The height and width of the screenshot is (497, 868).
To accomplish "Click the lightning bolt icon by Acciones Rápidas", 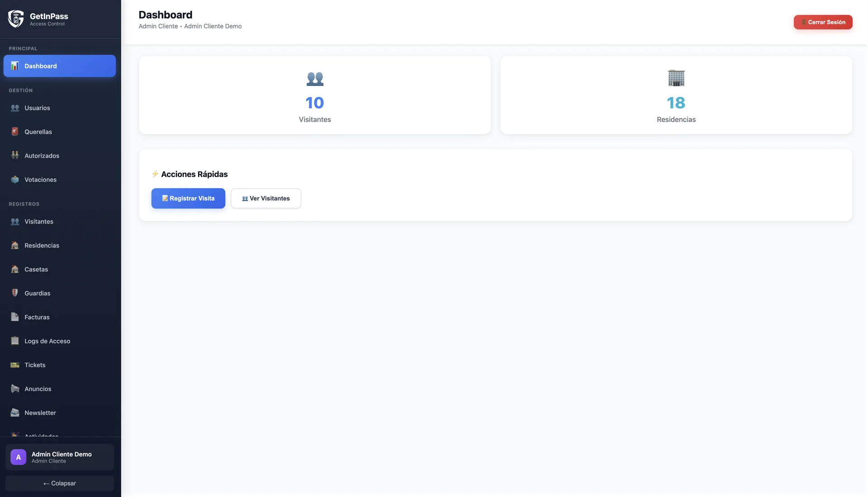I will click(x=155, y=174).
